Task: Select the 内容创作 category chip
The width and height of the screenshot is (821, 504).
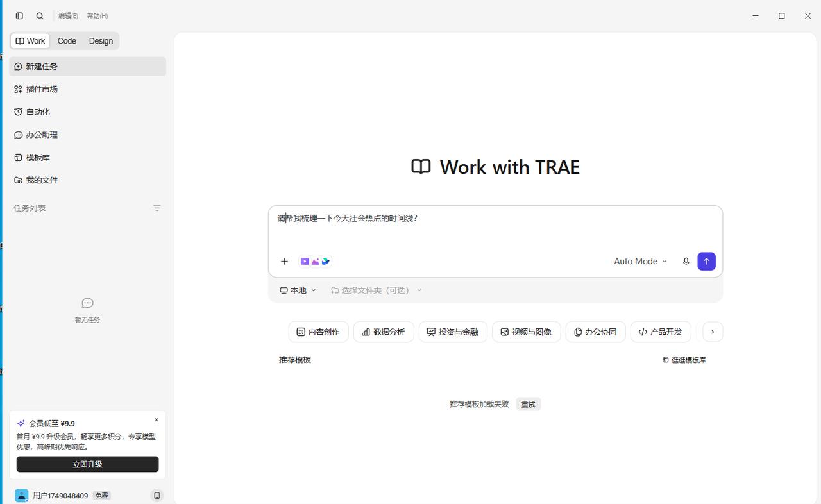Action: 318,332
